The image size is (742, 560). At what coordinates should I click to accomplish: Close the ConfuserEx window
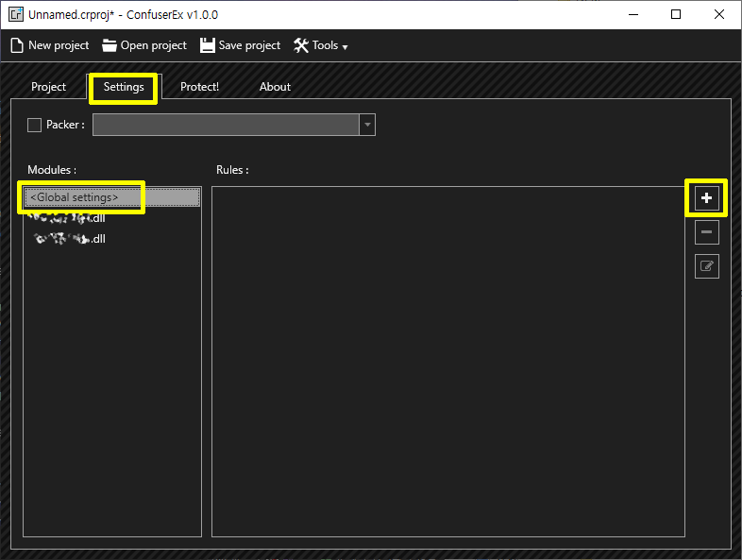point(718,14)
